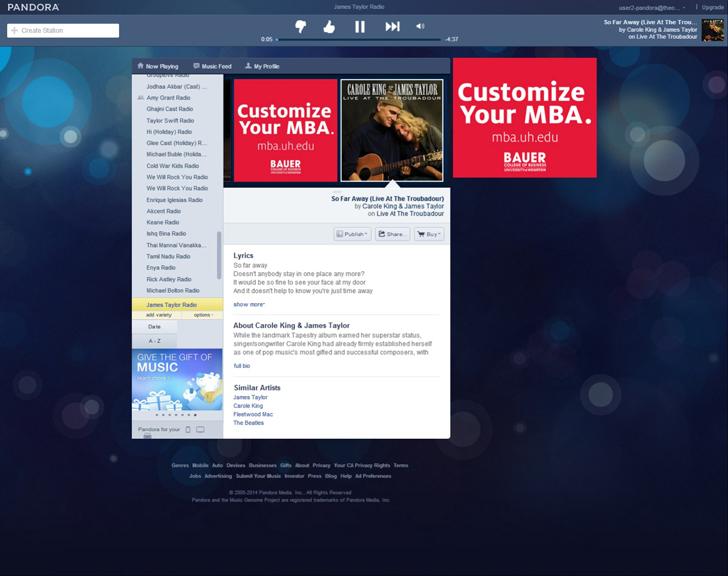Focus the Create Station input field
The width and height of the screenshot is (728, 576).
[x=63, y=30]
